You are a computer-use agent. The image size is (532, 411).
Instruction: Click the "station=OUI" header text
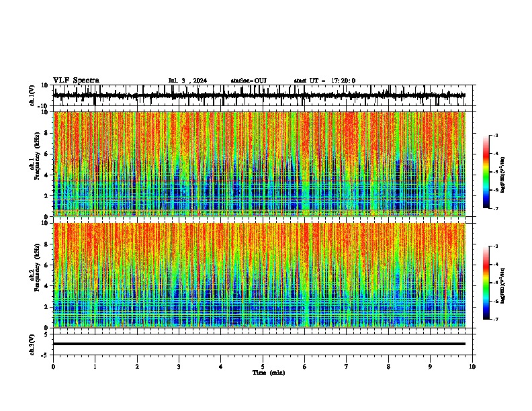click(249, 81)
